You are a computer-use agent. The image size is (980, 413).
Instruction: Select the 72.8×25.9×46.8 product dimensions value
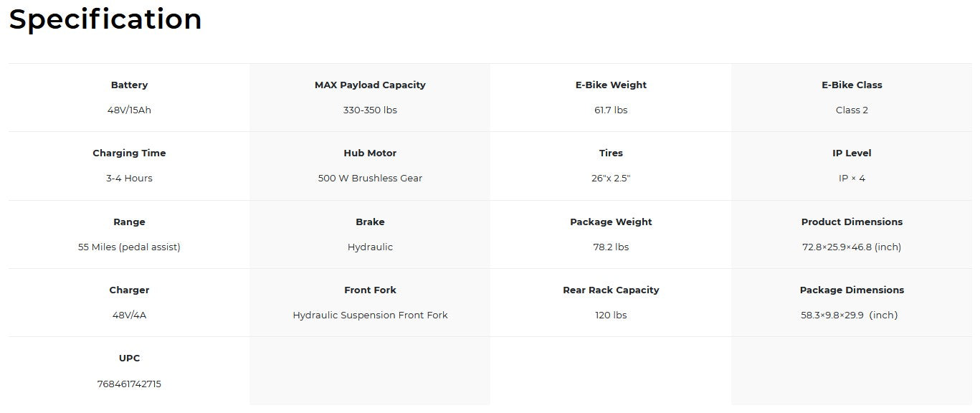point(852,247)
